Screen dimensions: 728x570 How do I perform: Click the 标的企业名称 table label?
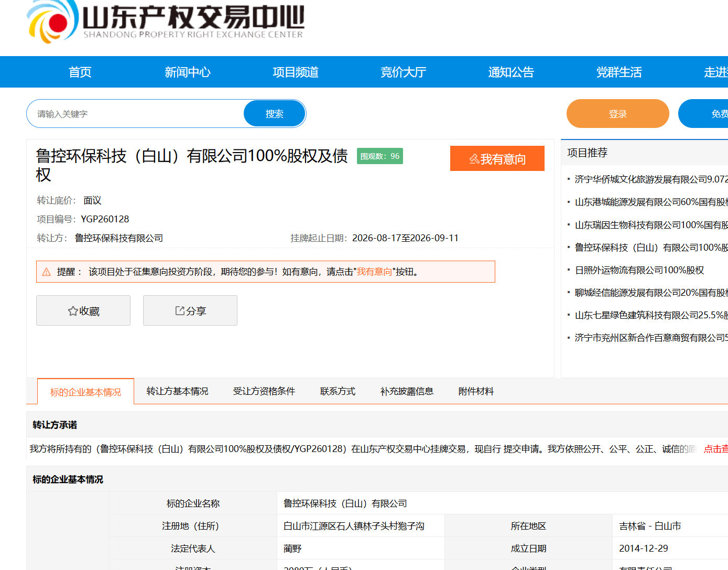tap(193, 503)
